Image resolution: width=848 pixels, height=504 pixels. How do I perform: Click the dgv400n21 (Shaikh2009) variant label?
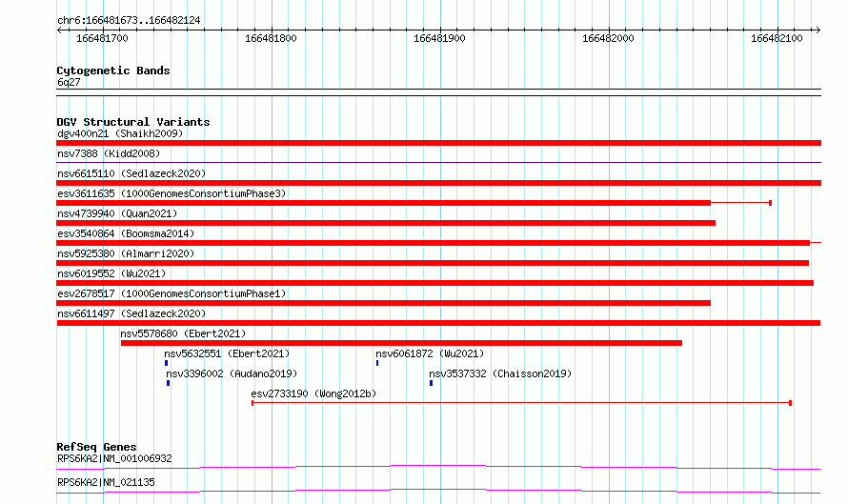120,133
